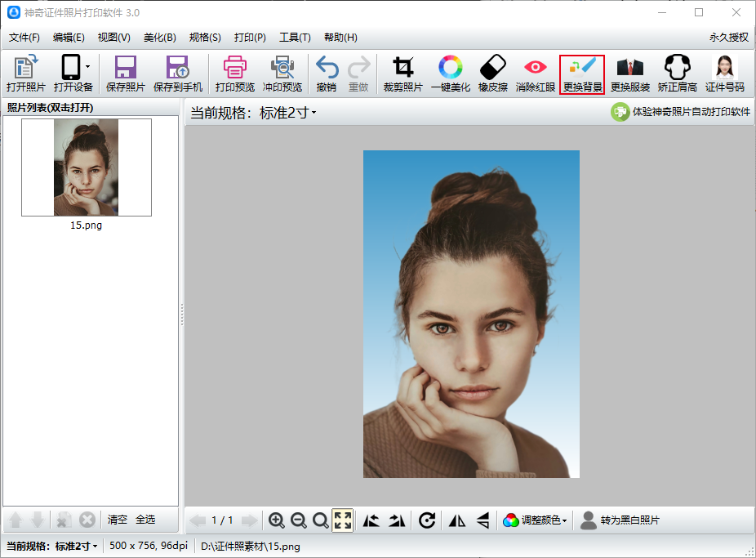Toggle the fit-to-window view button
Viewport: 756px width, 558px height.
[342, 520]
